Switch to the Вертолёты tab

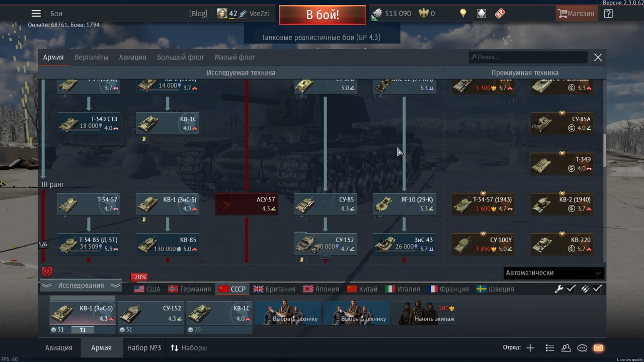(91, 57)
